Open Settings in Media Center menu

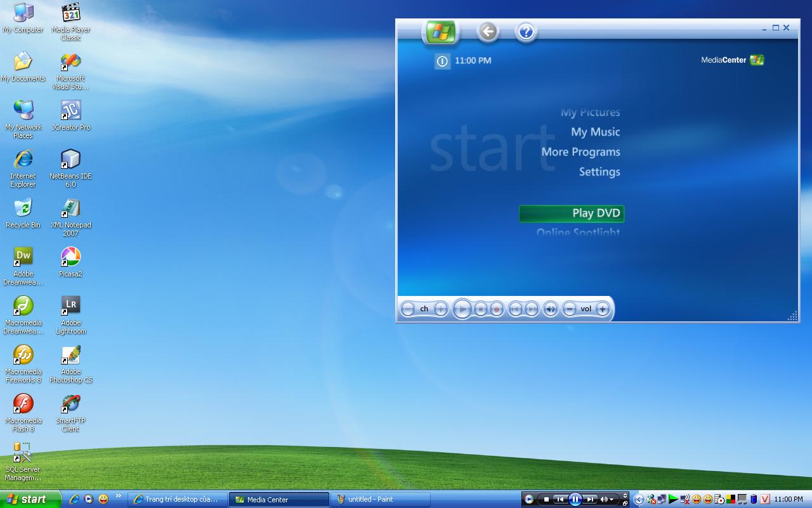point(599,172)
